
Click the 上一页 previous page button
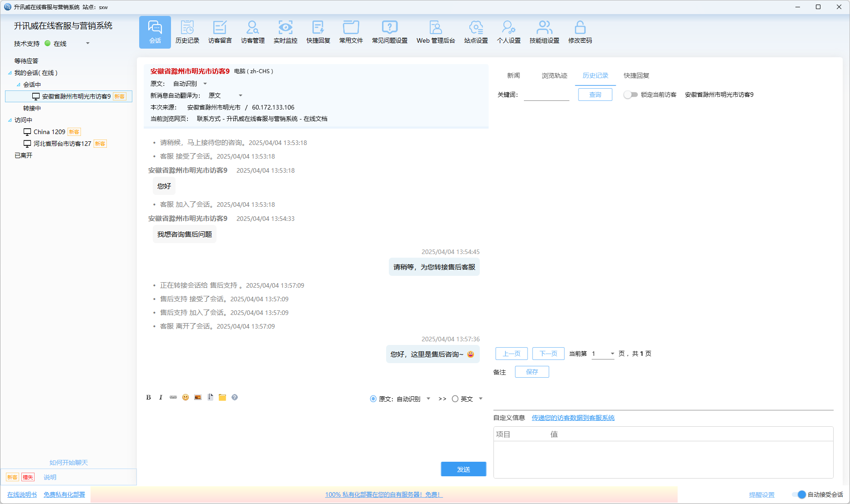(512, 354)
